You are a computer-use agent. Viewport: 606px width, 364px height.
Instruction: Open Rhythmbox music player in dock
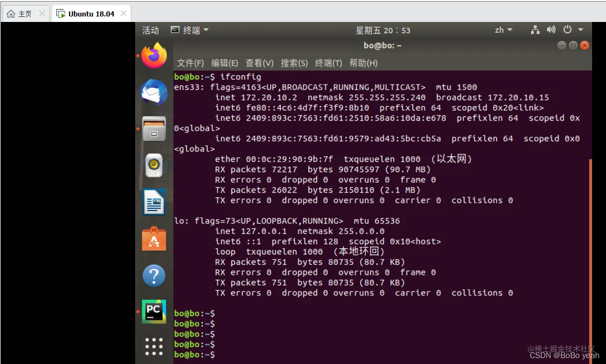point(154,165)
